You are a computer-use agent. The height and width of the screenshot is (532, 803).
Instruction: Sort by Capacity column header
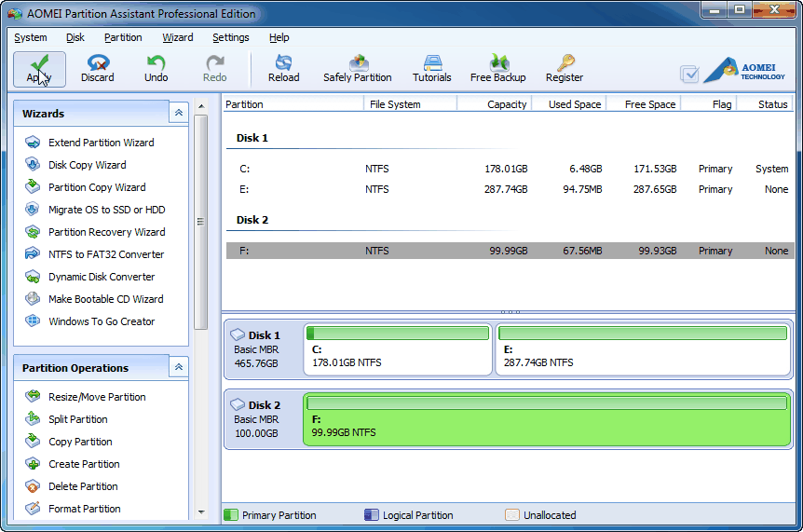495,104
